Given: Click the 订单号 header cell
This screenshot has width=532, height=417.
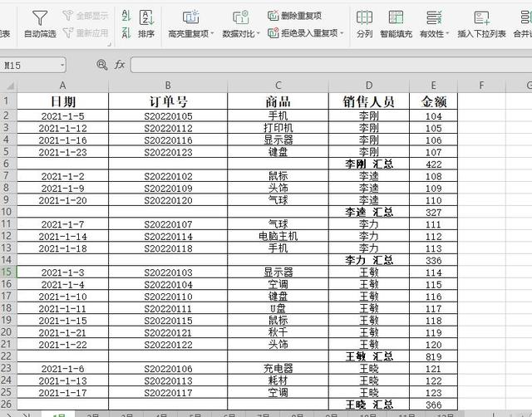Looking at the screenshot, I should tap(168, 101).
